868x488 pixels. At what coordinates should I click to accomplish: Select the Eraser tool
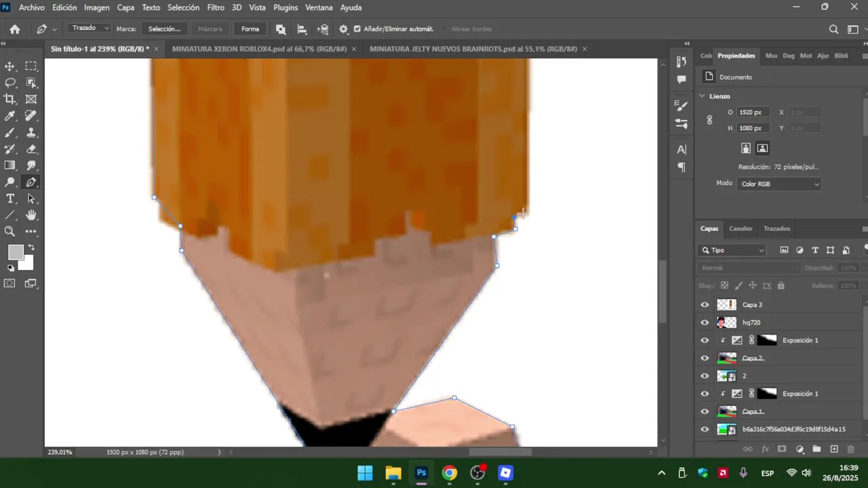pyautogui.click(x=31, y=149)
